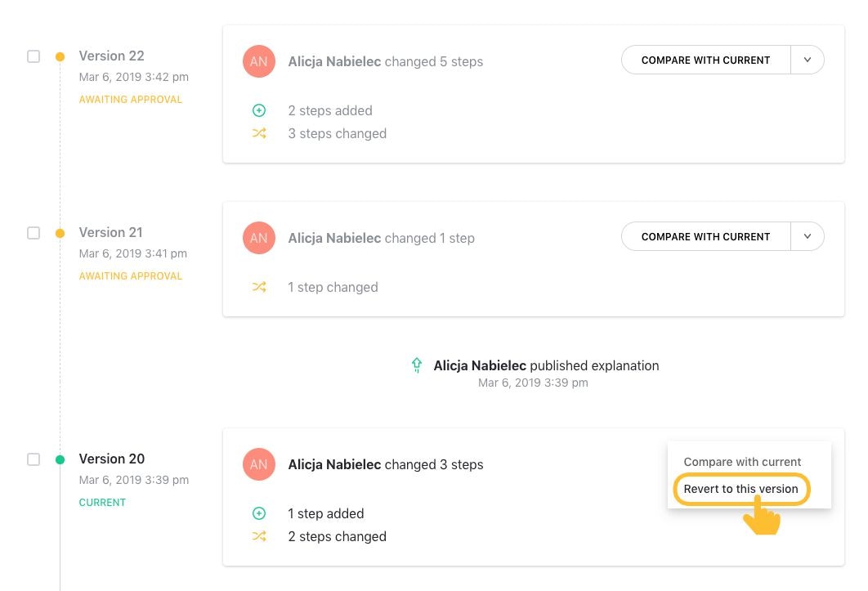Open the dropdown arrow for Version 22

(x=808, y=60)
